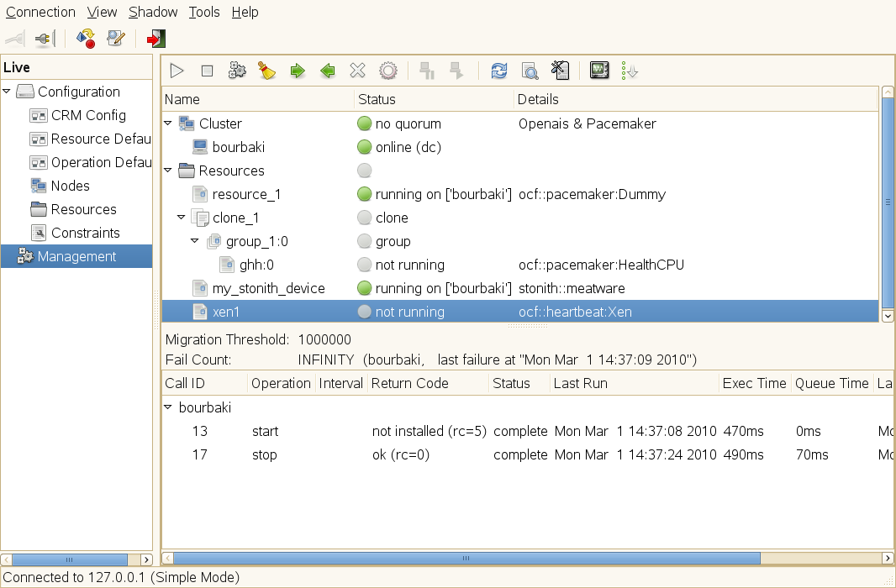Click the green right arrow Migrate icon
896x588 pixels.
(297, 71)
